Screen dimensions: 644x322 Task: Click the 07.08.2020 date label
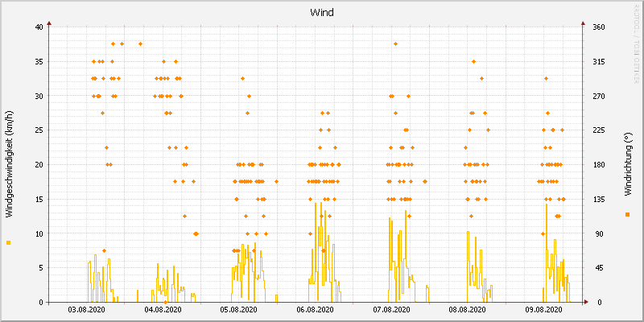pyautogui.click(x=391, y=310)
